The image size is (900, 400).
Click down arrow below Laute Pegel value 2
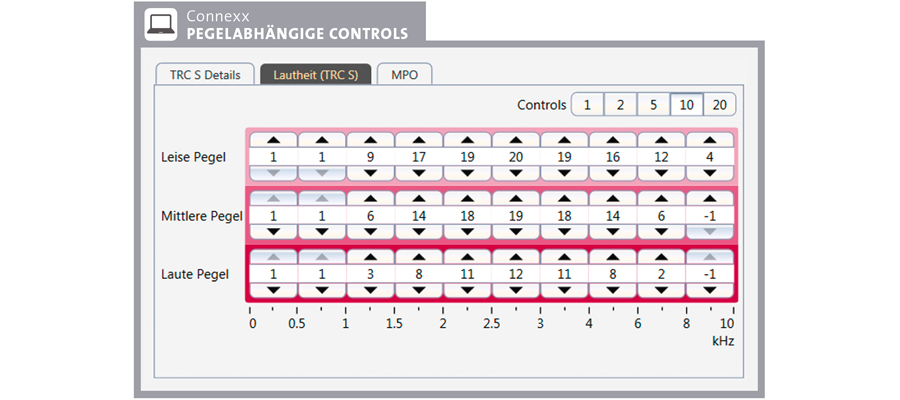[x=661, y=290]
